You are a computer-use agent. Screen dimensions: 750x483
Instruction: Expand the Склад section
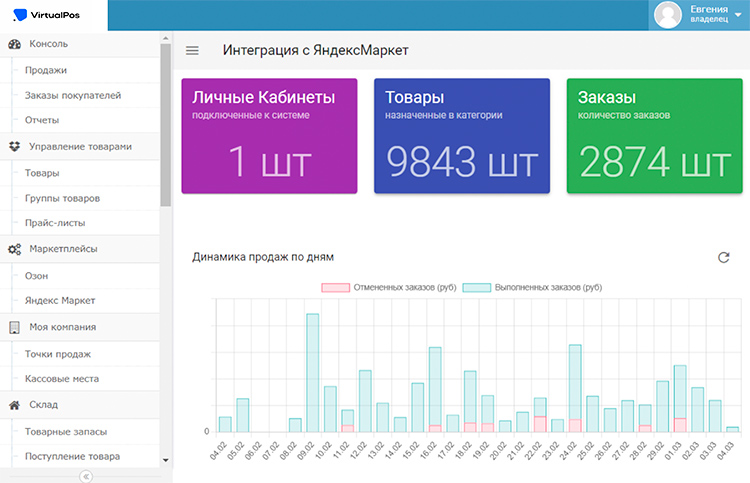coord(79,405)
